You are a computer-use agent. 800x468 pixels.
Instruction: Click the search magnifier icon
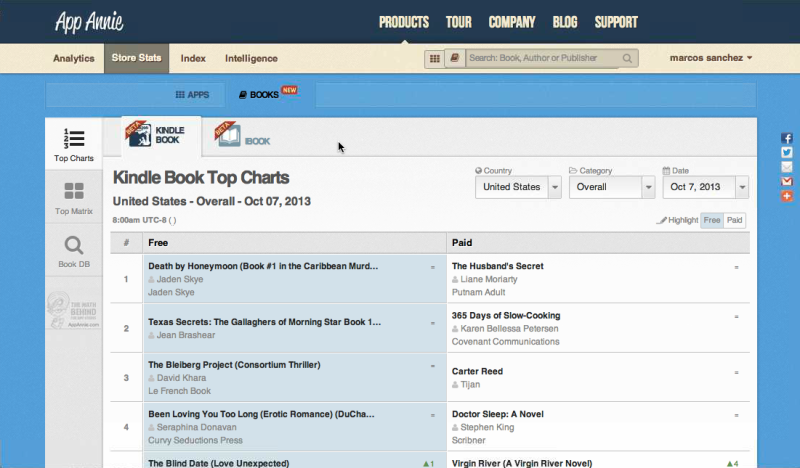[x=627, y=58]
